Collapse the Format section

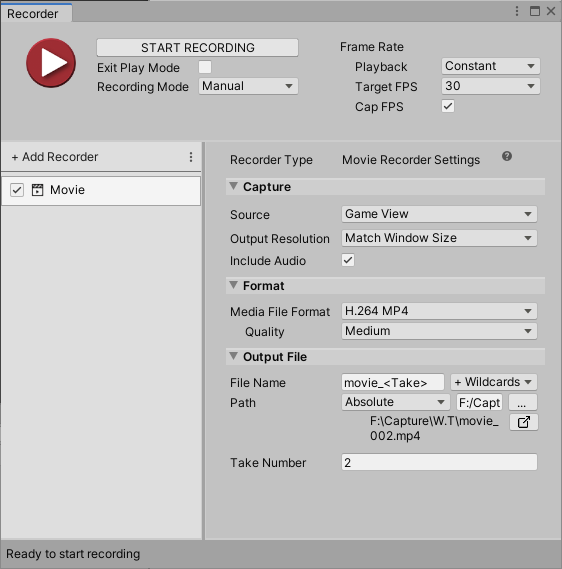click(234, 285)
